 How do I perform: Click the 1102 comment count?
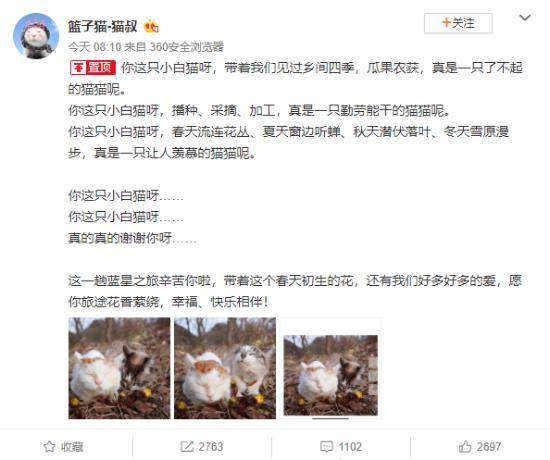(350, 447)
